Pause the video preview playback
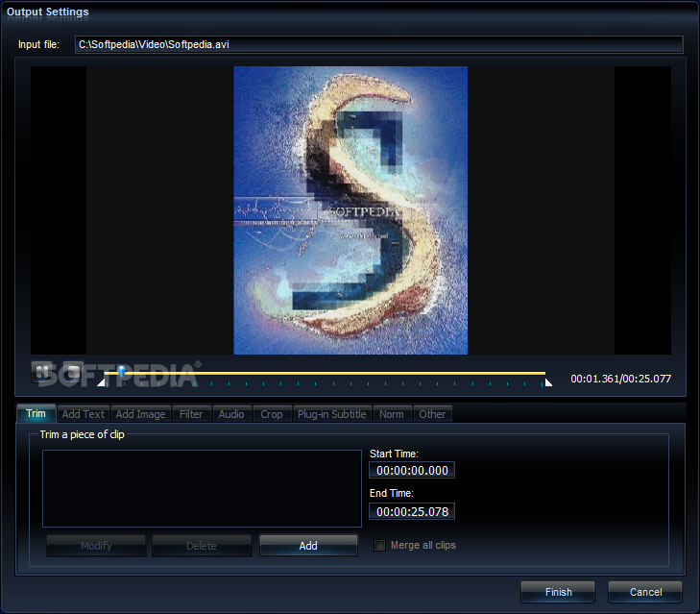Viewport: 700px width, 614px height. coord(42,372)
